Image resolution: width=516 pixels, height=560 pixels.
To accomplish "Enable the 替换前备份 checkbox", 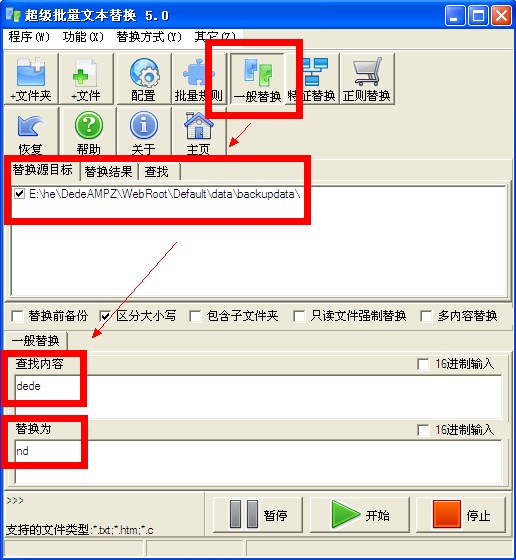I will pyautogui.click(x=17, y=316).
